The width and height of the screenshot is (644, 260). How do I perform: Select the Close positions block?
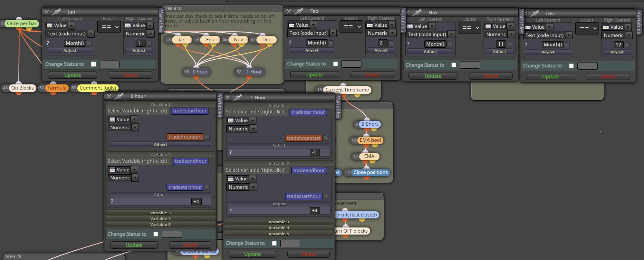[370, 172]
